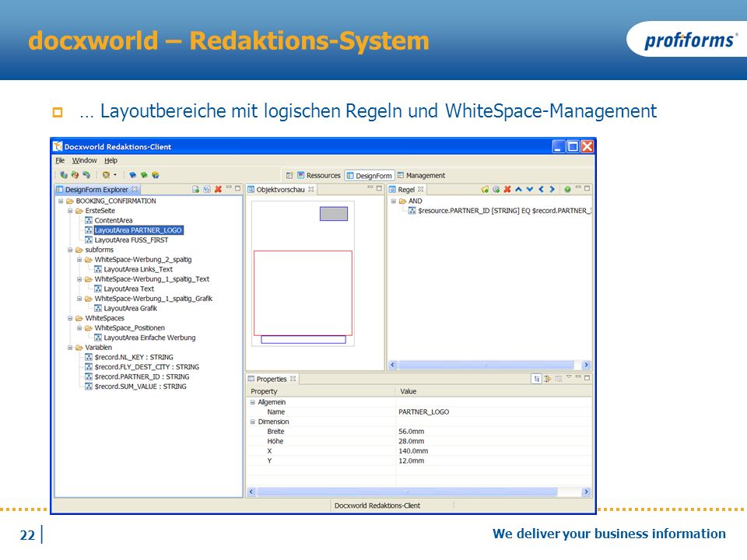Click the Open Perspective icon
747x560 pixels.
click(289, 176)
